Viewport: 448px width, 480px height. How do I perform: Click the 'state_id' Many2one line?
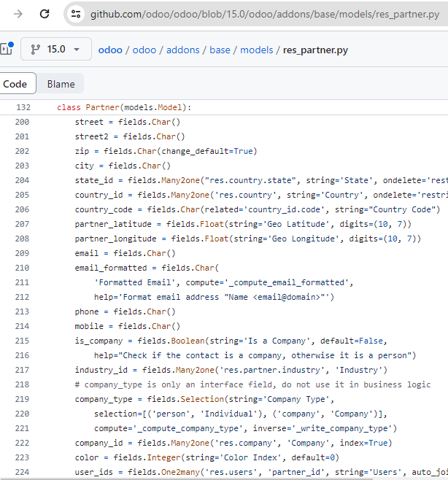[261, 180]
